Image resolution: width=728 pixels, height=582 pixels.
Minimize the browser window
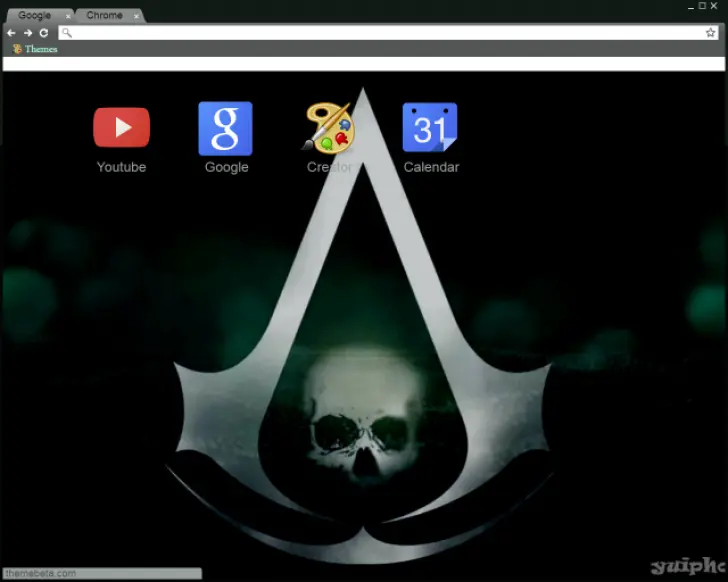[689, 6]
